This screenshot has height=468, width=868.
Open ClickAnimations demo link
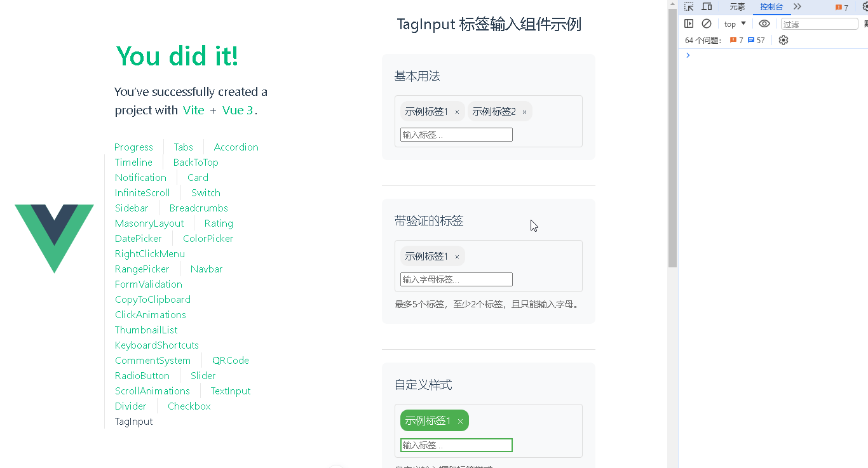[151, 314]
